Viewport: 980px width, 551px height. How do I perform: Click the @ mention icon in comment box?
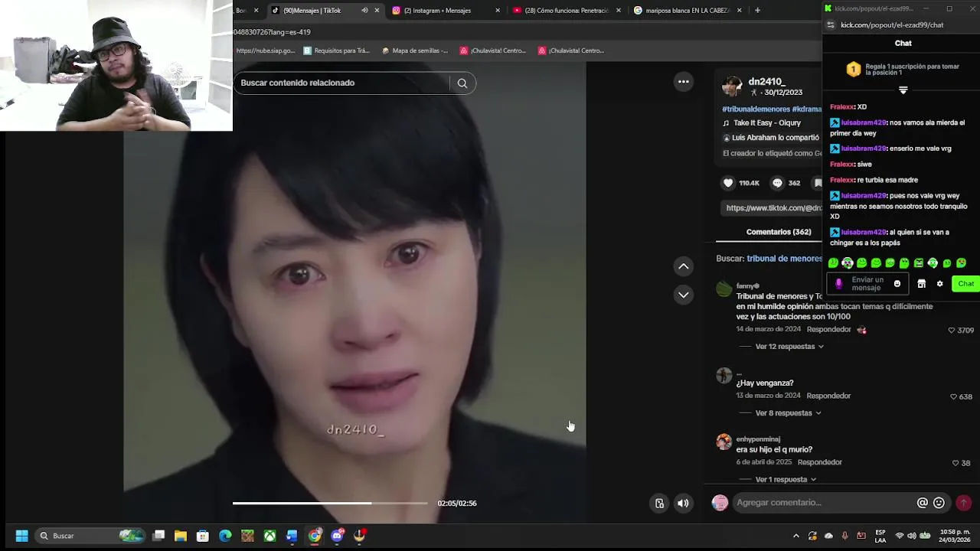click(923, 503)
